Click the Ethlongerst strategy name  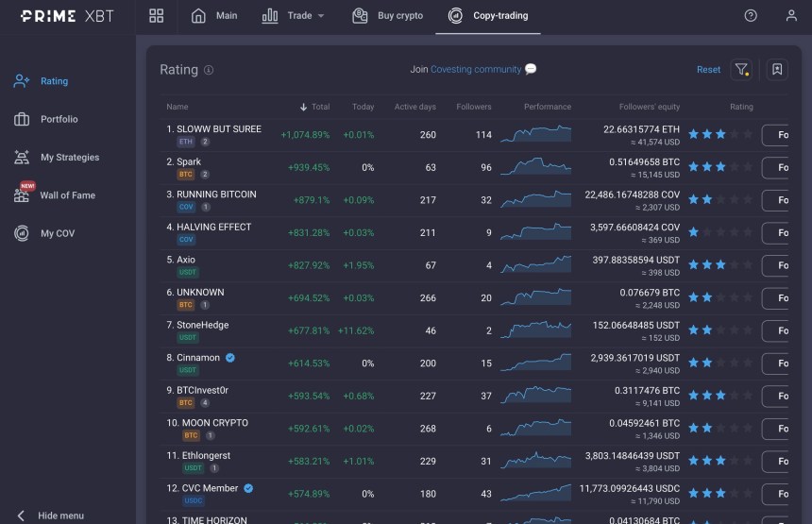206,455
